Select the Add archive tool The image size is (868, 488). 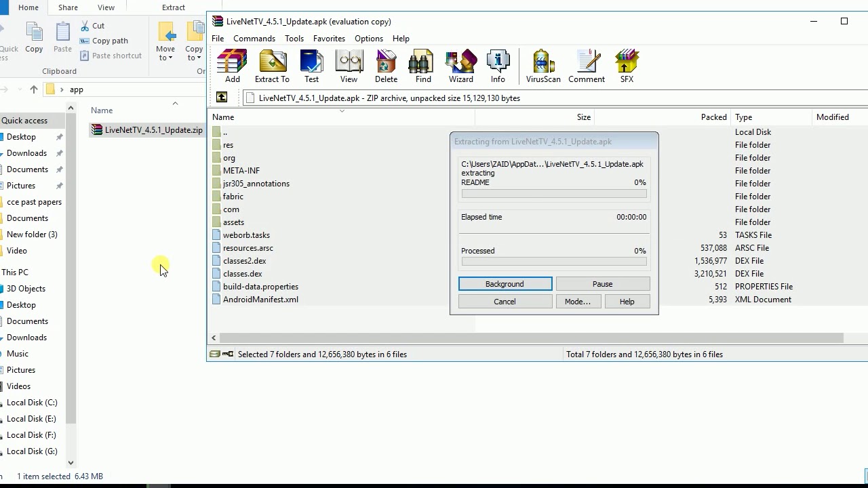point(232,64)
